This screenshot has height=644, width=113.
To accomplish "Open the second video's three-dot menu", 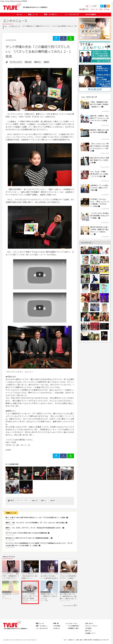I will click(63, 296).
